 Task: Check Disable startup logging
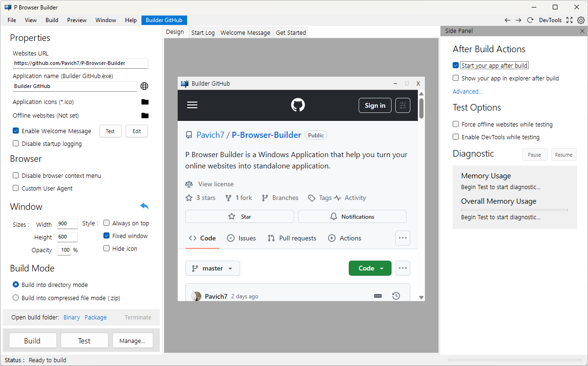click(x=16, y=143)
